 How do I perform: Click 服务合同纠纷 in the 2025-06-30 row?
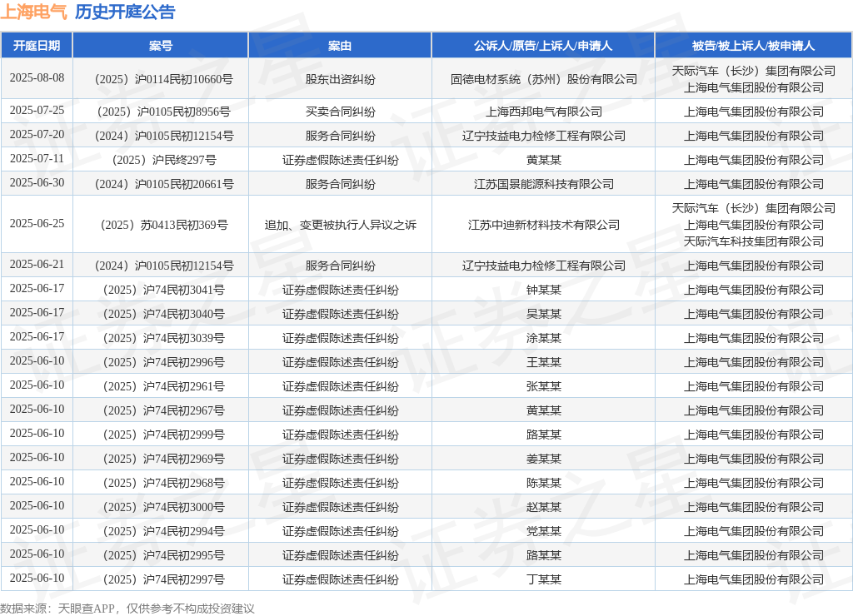[x=340, y=184]
